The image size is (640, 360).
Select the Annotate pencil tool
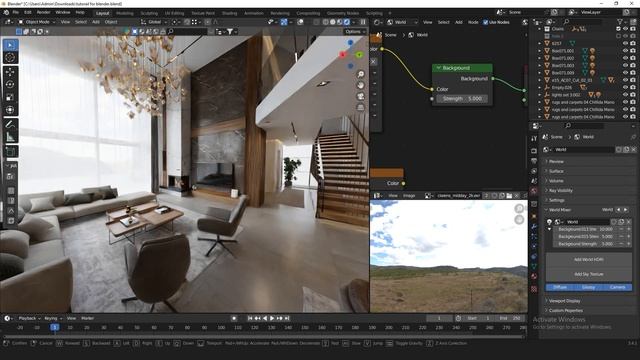click(x=10, y=124)
